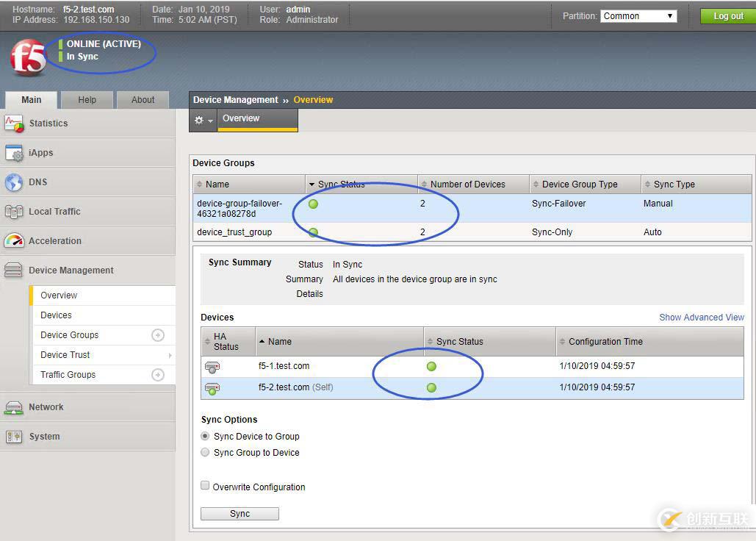Screen dimensions: 756x541
Task: Enable Overwrite Configuration checkbox
Action: click(x=206, y=487)
